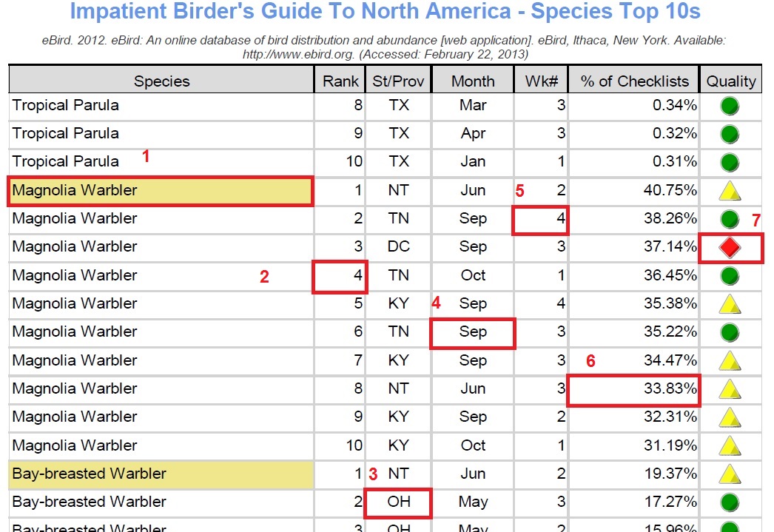Click the yellow triangle for Magnolia Warbler rank 1
Screen dimensions: 774x532
click(x=730, y=191)
